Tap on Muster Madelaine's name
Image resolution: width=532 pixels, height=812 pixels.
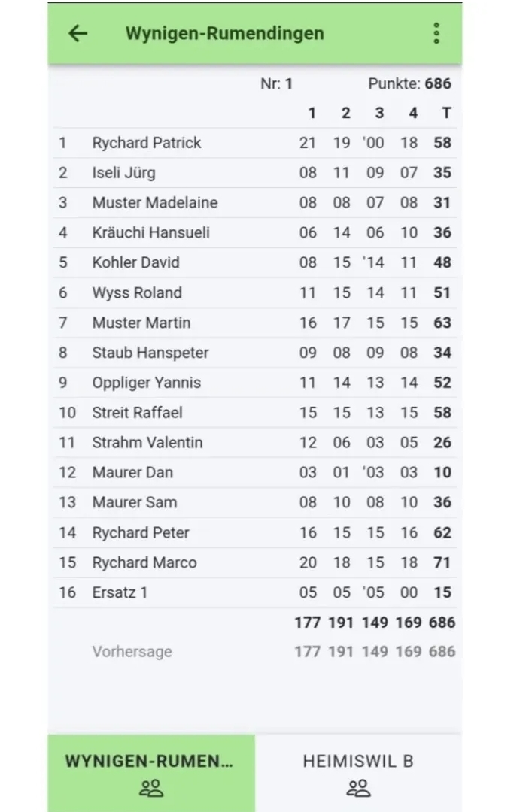155,203
